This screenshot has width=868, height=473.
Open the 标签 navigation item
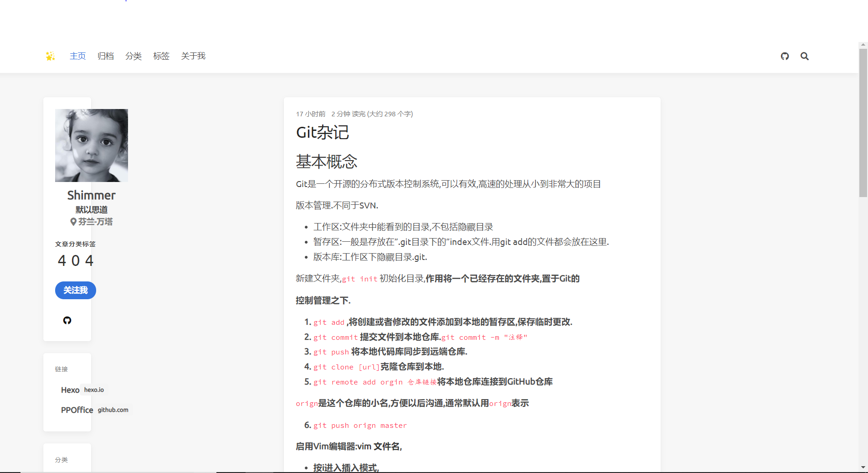[x=162, y=56]
